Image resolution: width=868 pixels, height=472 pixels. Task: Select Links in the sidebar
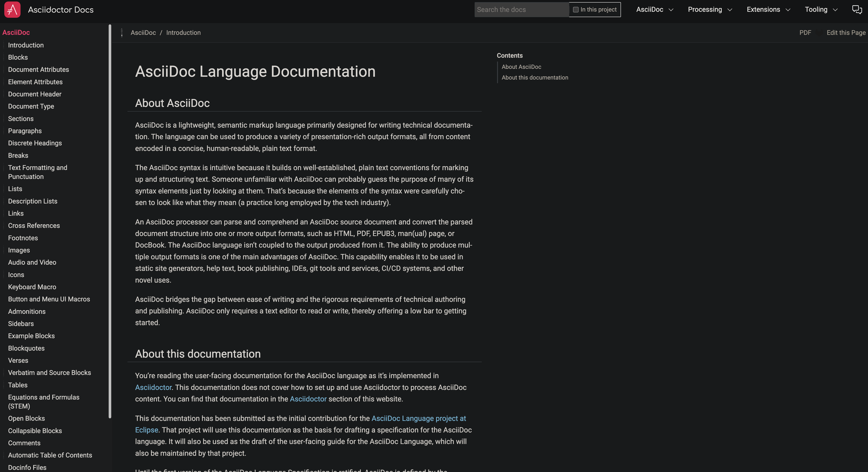15,213
